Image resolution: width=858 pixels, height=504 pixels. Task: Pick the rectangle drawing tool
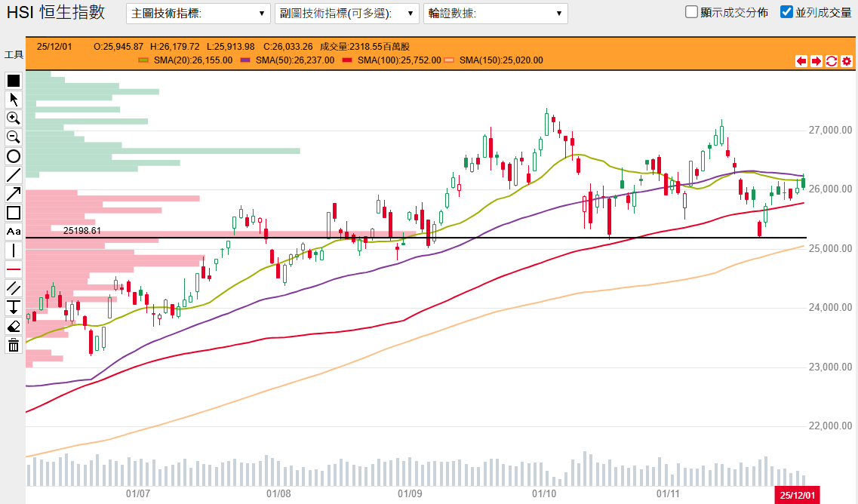12,212
